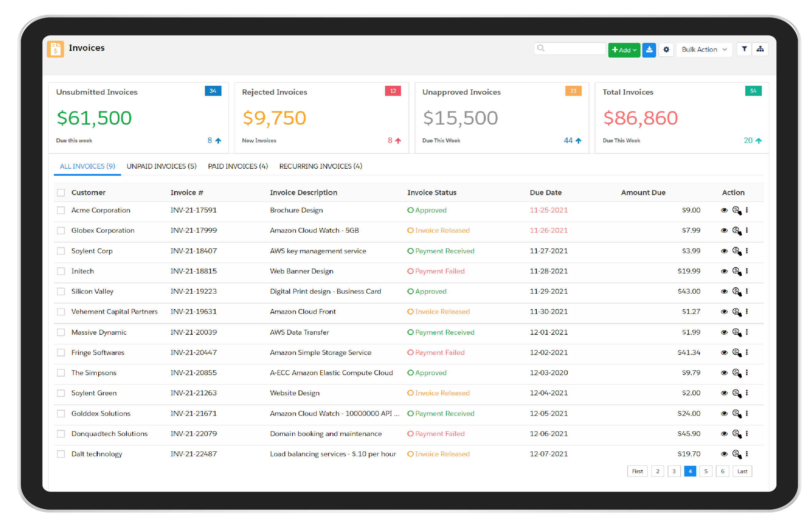Jump to the Last page
The height and width of the screenshot is (531, 812).
[x=742, y=471]
